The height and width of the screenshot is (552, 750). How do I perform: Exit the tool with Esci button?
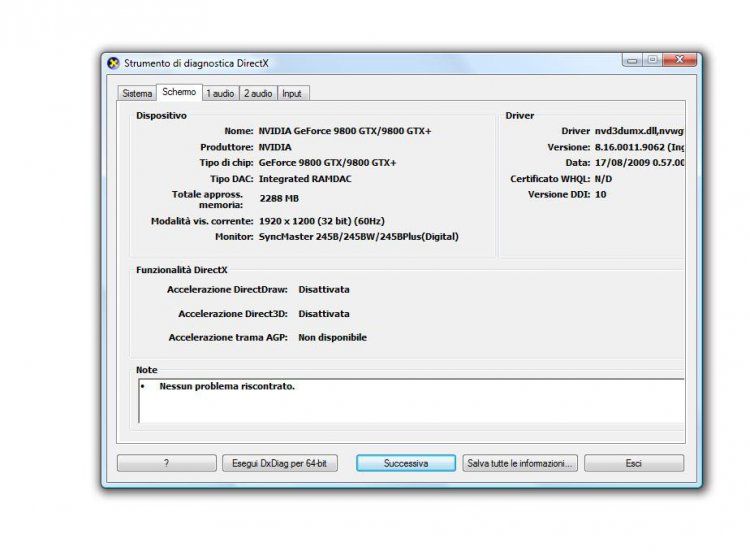pyautogui.click(x=633, y=463)
